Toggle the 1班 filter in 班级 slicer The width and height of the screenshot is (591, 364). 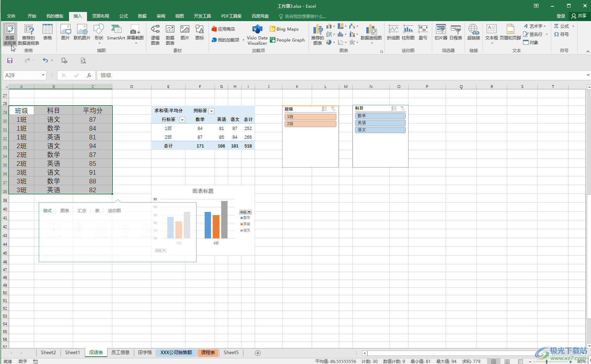(x=310, y=117)
